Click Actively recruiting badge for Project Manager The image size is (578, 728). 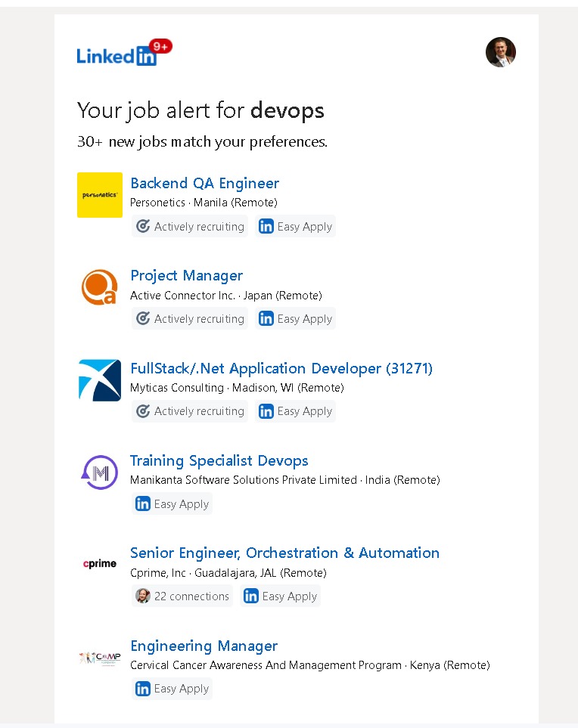(190, 319)
